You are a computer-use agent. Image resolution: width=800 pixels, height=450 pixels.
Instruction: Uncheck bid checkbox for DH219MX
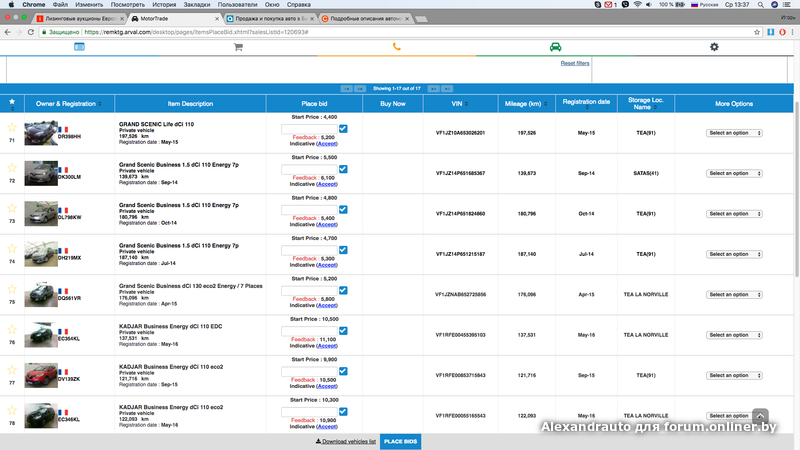tap(343, 250)
